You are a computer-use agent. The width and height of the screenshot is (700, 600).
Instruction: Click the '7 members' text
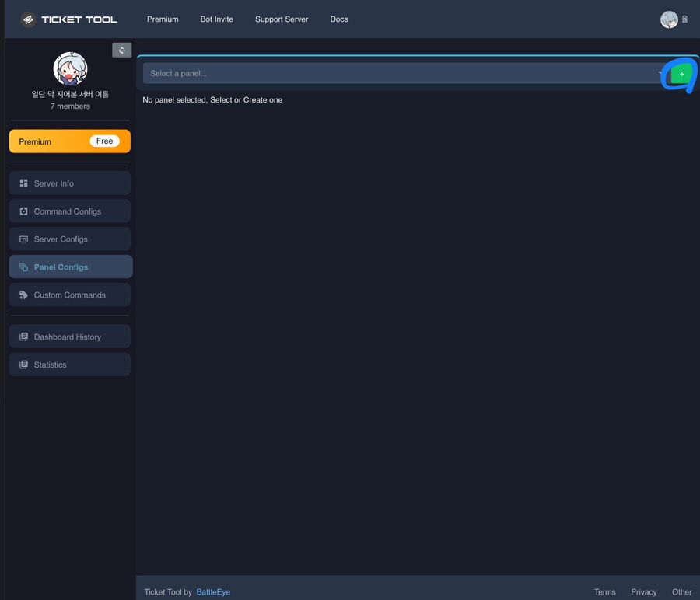click(x=70, y=106)
